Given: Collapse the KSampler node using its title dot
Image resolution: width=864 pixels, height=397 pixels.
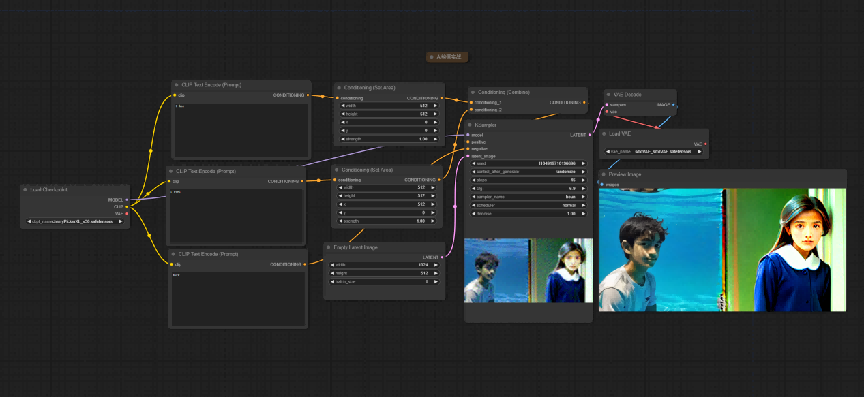Looking at the screenshot, I should [469, 125].
